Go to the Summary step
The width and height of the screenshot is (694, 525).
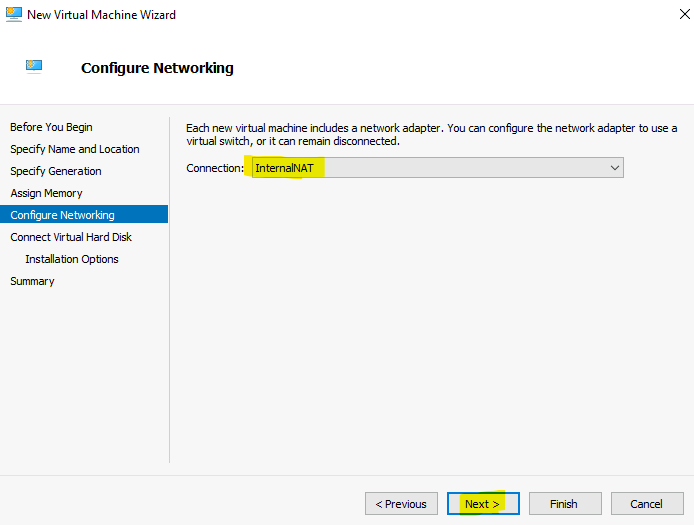point(32,281)
